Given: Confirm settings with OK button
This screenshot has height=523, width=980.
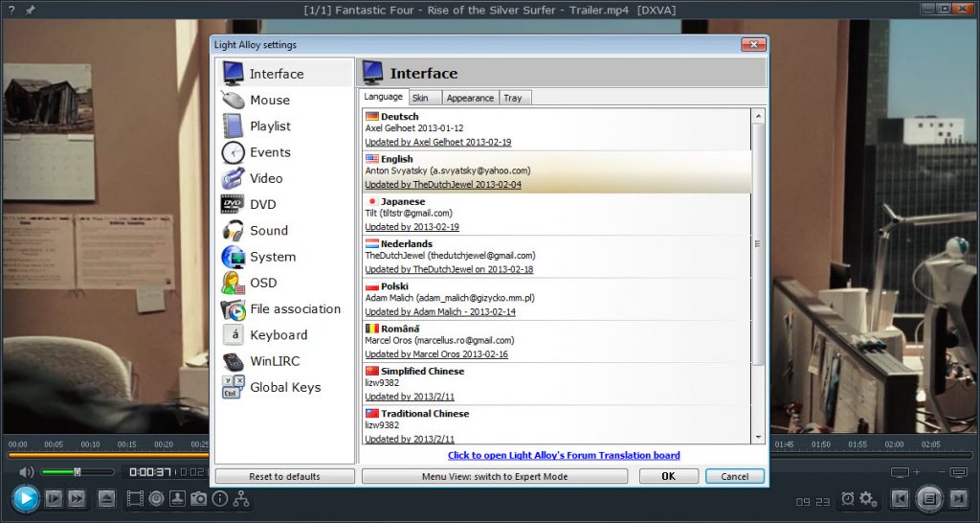Looking at the screenshot, I should 669,476.
